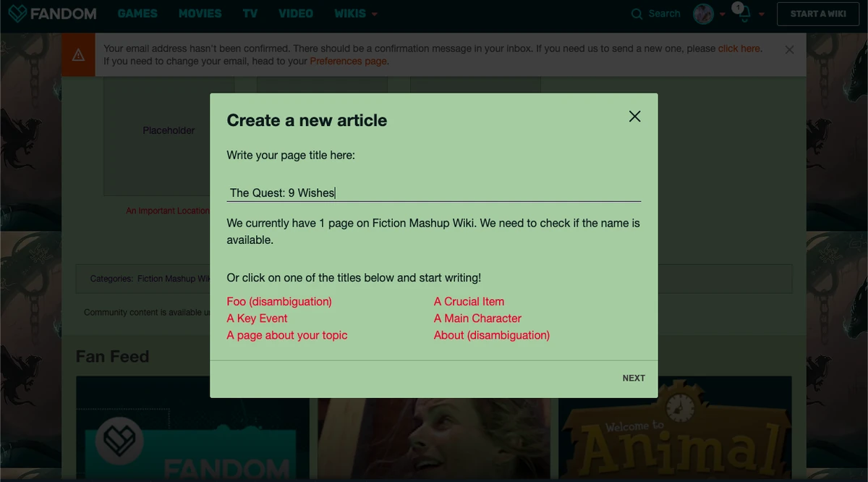
Task: Open the Preferences page link
Action: (x=348, y=62)
